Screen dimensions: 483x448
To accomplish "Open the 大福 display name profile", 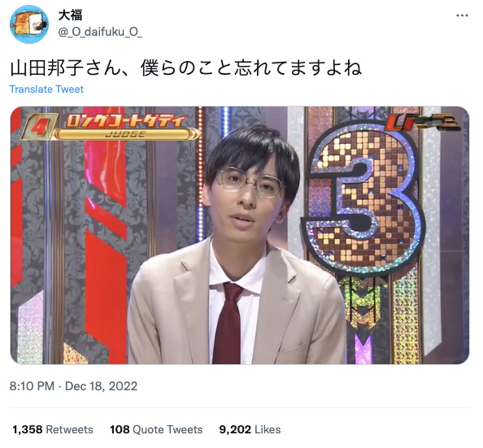I will [70, 15].
